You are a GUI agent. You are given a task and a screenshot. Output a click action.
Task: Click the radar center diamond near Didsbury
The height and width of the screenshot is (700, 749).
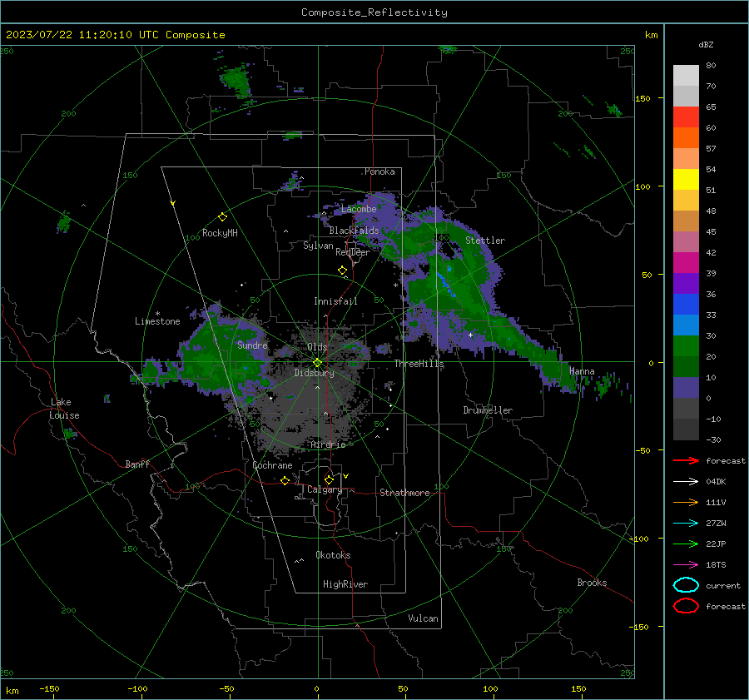(317, 363)
